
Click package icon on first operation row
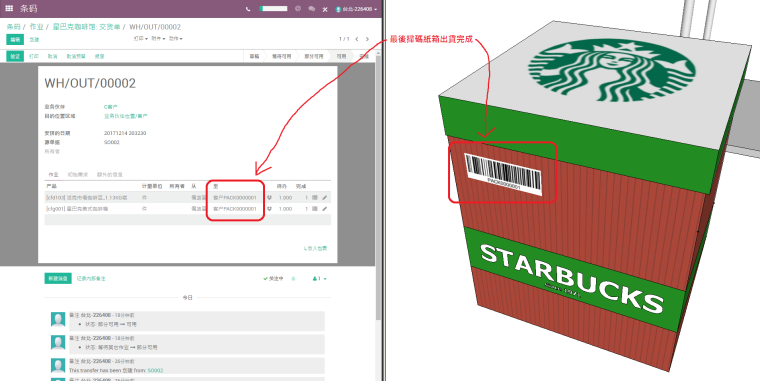click(x=269, y=197)
